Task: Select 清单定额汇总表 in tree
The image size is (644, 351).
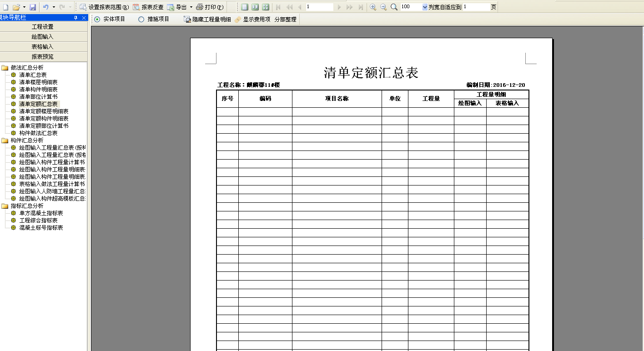Action: pyautogui.click(x=38, y=104)
